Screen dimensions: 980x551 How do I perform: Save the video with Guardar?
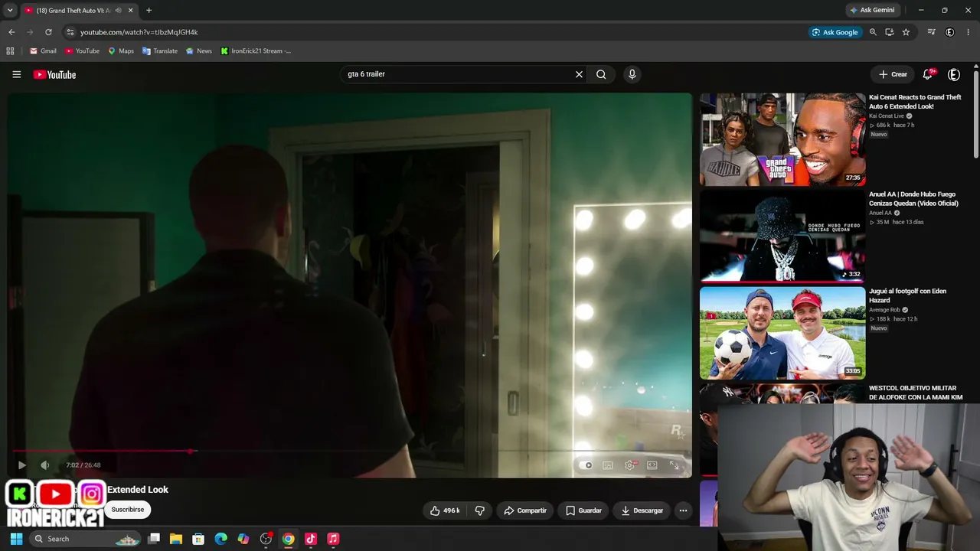pos(583,510)
